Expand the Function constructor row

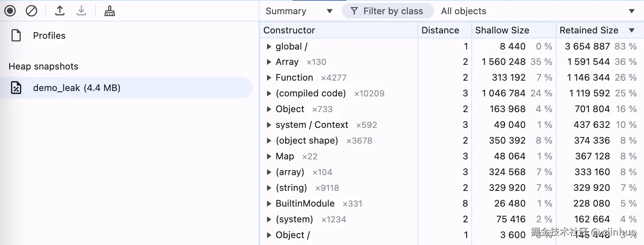pyautogui.click(x=269, y=78)
